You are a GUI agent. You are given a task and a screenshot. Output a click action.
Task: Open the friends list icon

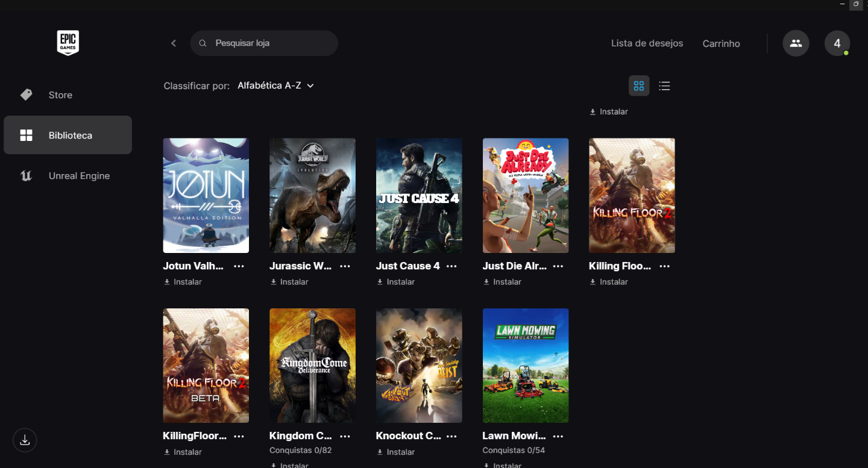(x=796, y=43)
